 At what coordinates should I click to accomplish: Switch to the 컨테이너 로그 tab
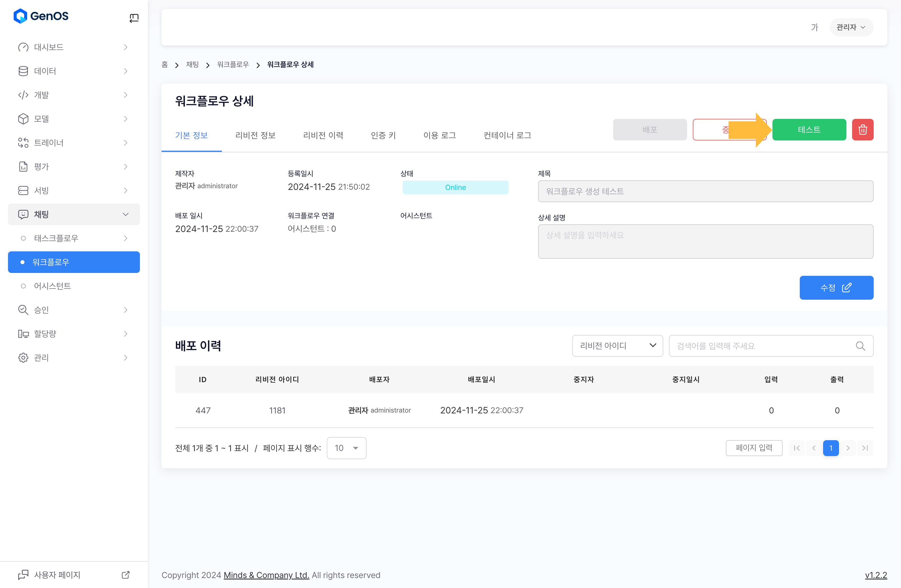pos(507,135)
